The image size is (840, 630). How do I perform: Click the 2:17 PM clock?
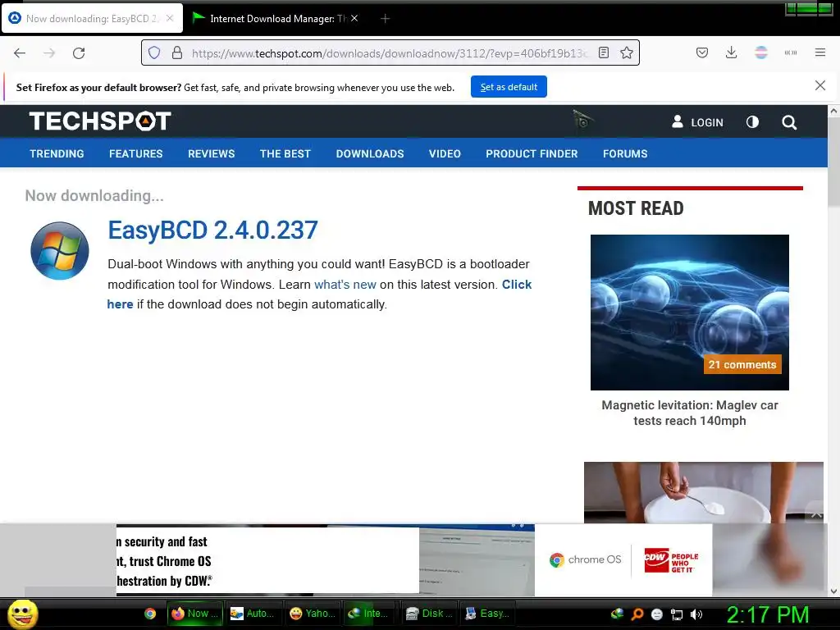768,614
